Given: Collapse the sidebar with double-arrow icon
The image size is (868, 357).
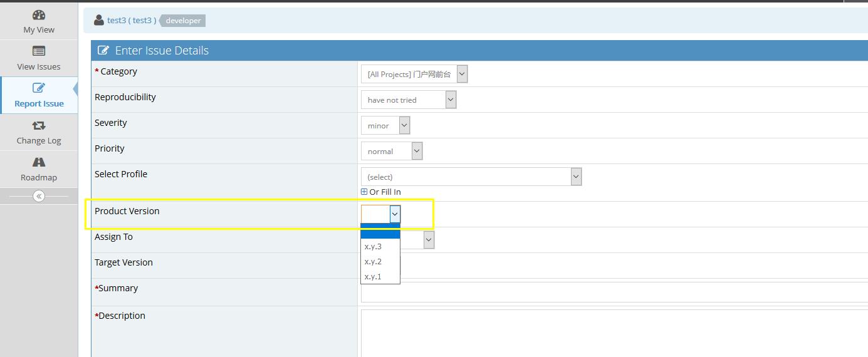Looking at the screenshot, I should pyautogui.click(x=39, y=196).
